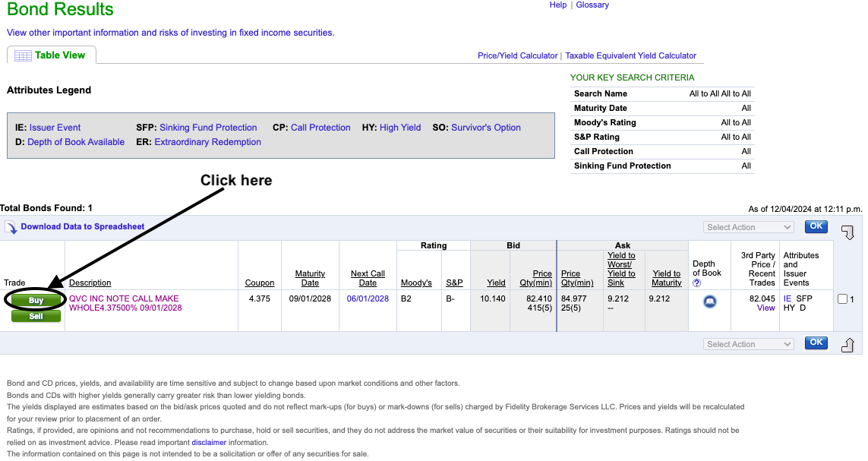Click the bottom OK button
Screen dimensions: 868x461
pos(816,343)
